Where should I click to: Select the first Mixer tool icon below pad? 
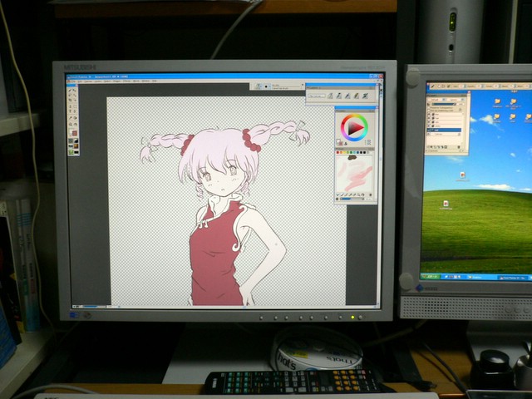click(x=338, y=195)
